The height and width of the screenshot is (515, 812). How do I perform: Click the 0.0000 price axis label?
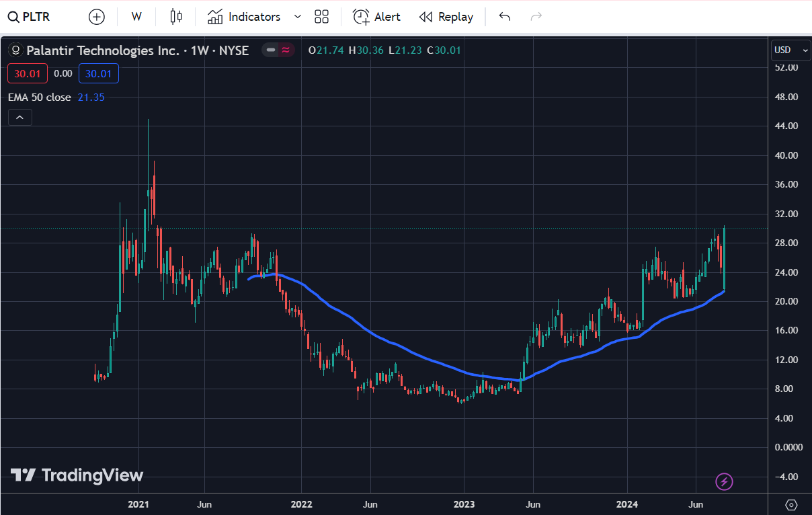pos(788,447)
